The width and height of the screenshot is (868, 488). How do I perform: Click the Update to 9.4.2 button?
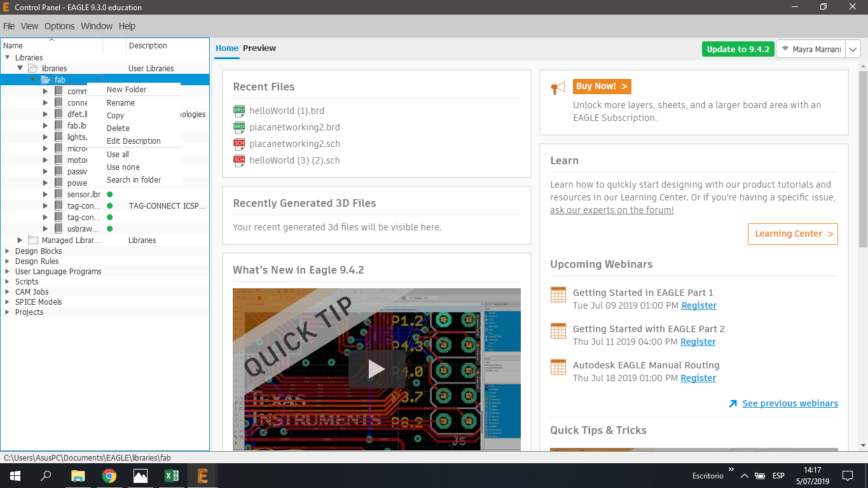point(738,49)
